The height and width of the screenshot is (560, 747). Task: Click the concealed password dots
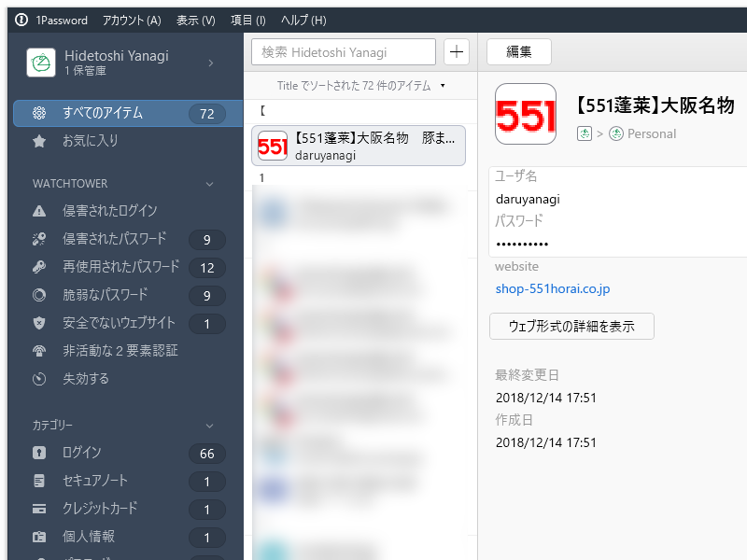[x=522, y=245]
